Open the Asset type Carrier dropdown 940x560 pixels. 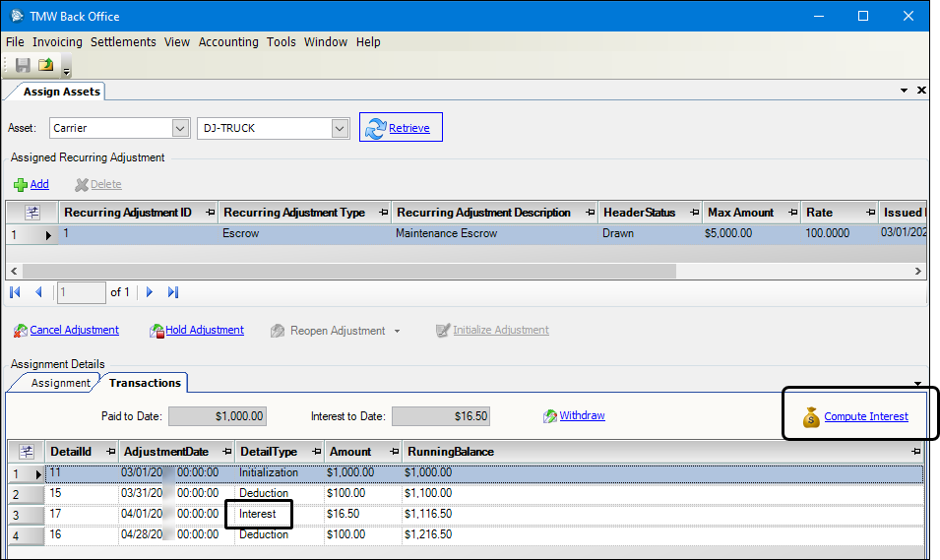pos(180,128)
